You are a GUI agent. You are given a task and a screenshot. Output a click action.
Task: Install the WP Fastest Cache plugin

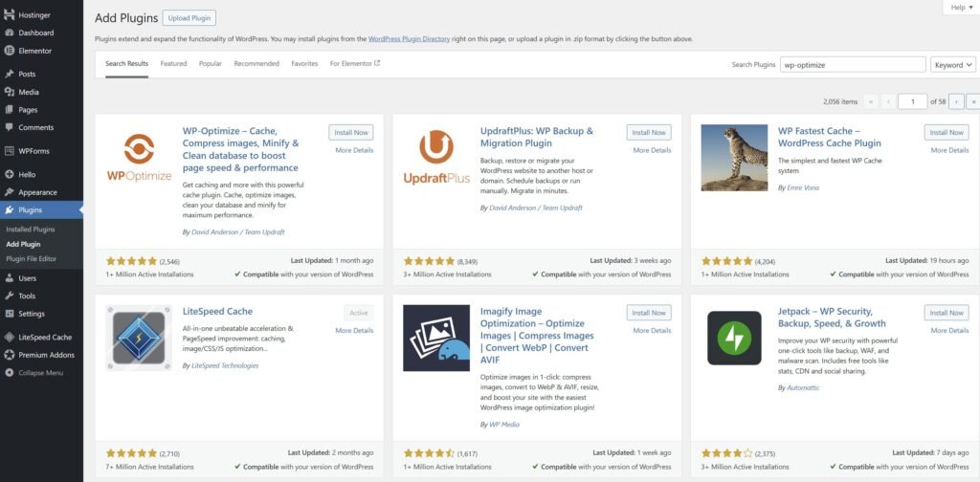pos(947,132)
